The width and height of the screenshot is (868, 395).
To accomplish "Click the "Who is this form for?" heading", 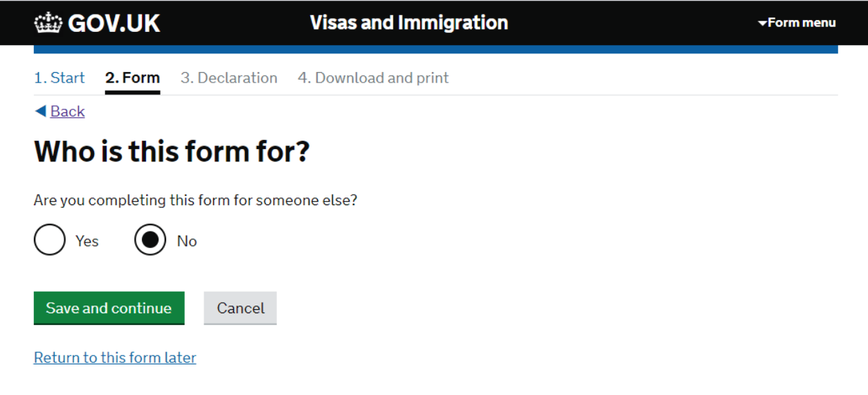I will [172, 152].
